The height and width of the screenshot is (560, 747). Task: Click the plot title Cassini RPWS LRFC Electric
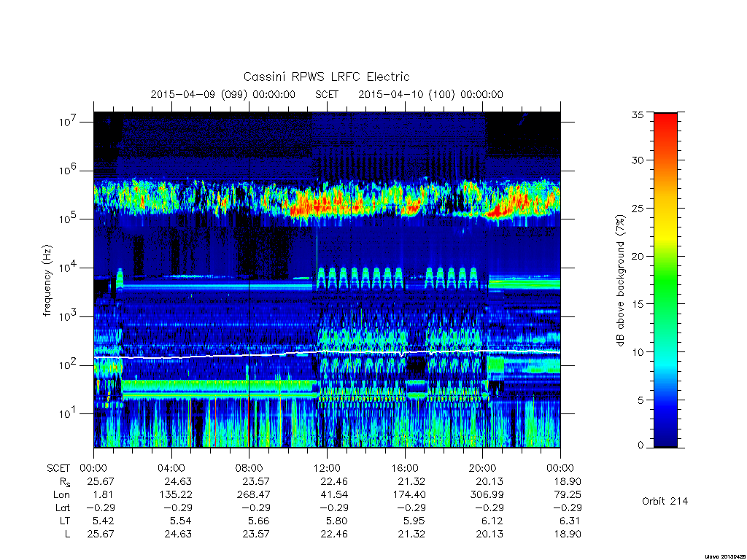[x=326, y=77]
